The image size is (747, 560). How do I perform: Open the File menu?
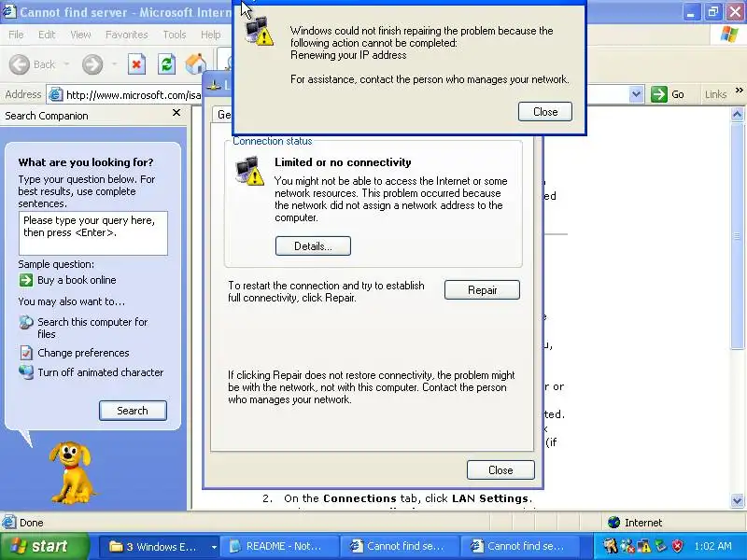16,35
